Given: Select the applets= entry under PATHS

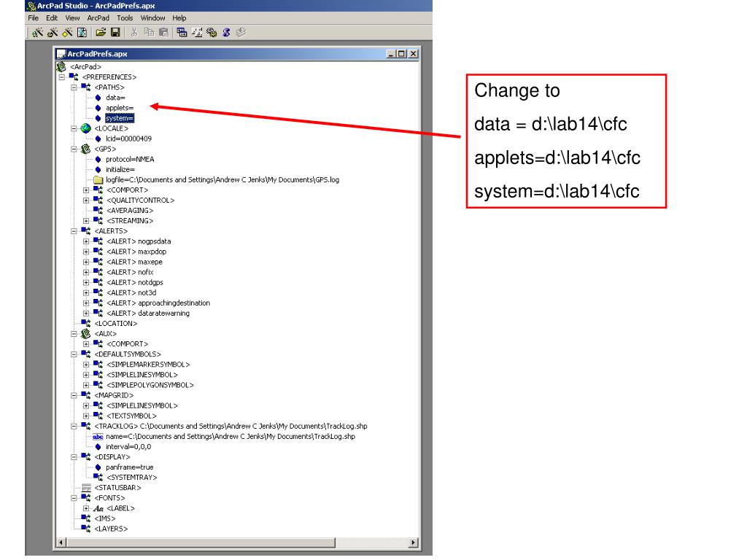Looking at the screenshot, I should 120,108.
